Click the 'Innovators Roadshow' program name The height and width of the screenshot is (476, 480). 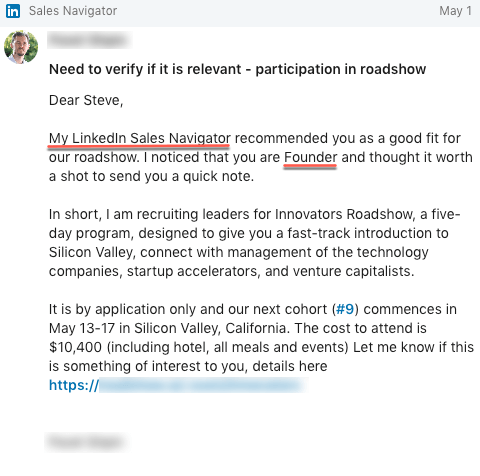tap(345, 214)
